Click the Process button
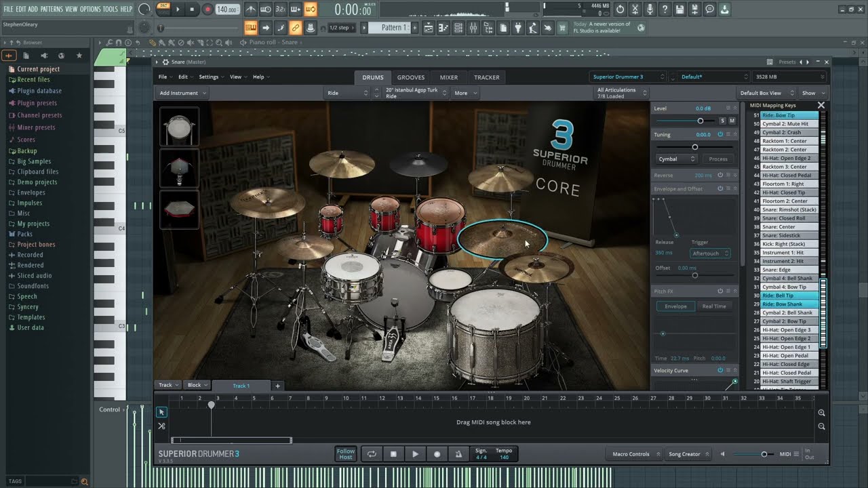The height and width of the screenshot is (488, 868). pyautogui.click(x=718, y=159)
